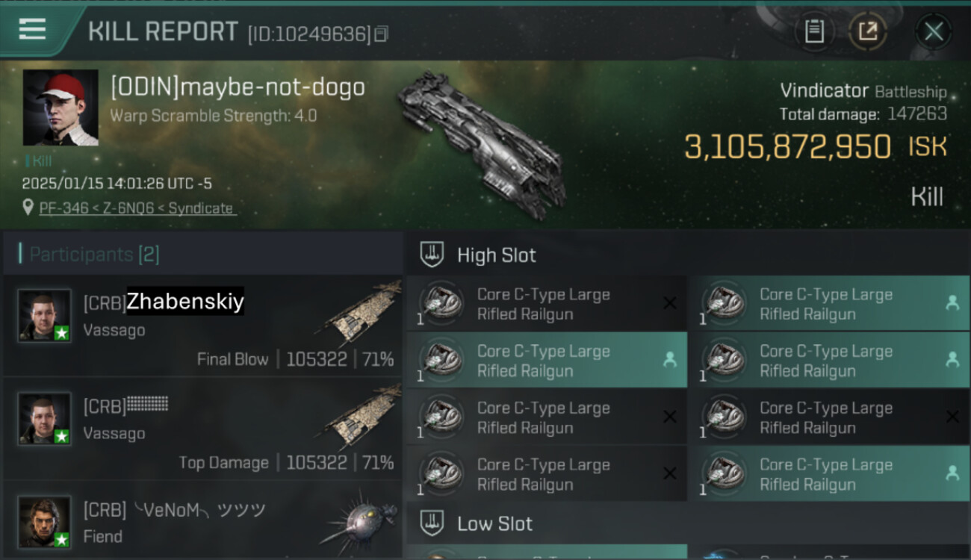View maybe-not-dogo pilot portrait
Viewport: 971px width, 560px height.
[x=61, y=108]
